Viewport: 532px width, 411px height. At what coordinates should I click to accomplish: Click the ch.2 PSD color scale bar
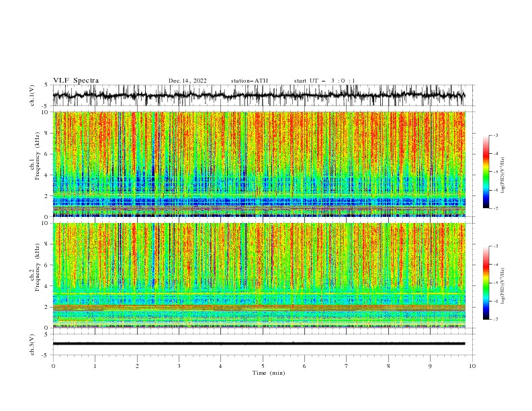[486, 283]
